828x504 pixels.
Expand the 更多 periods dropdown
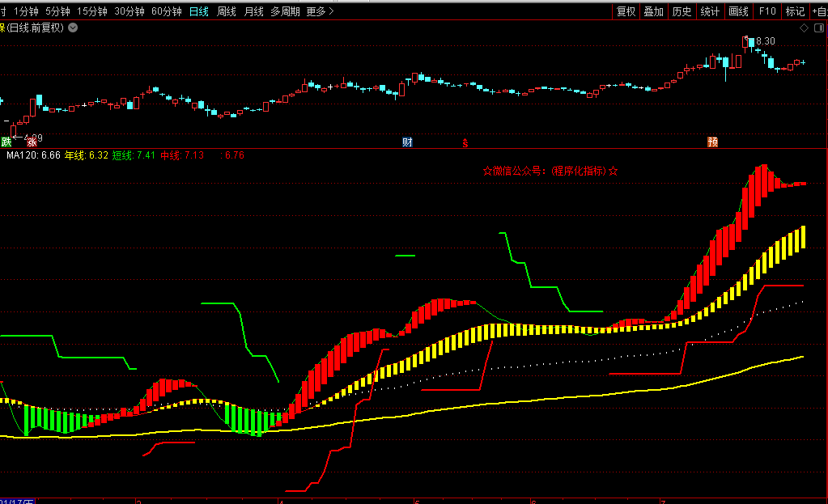click(x=321, y=11)
